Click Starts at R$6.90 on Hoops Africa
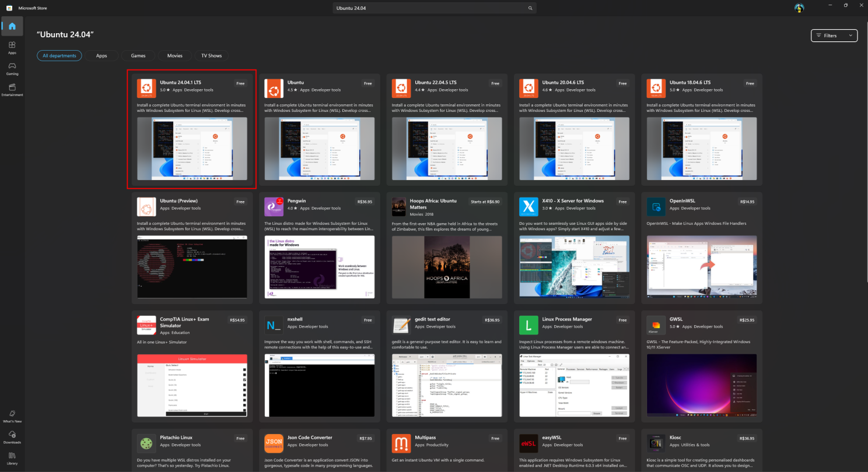Viewport: 868px width, 472px height. point(485,202)
